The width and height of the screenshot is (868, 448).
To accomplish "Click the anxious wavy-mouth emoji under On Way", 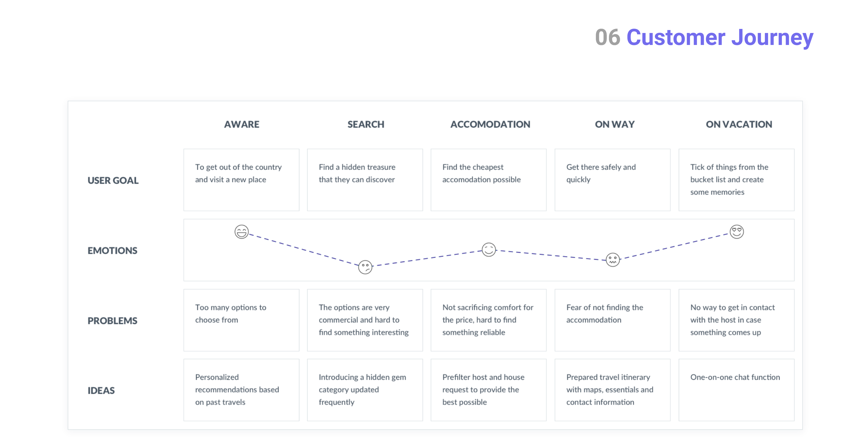I will pyautogui.click(x=613, y=260).
